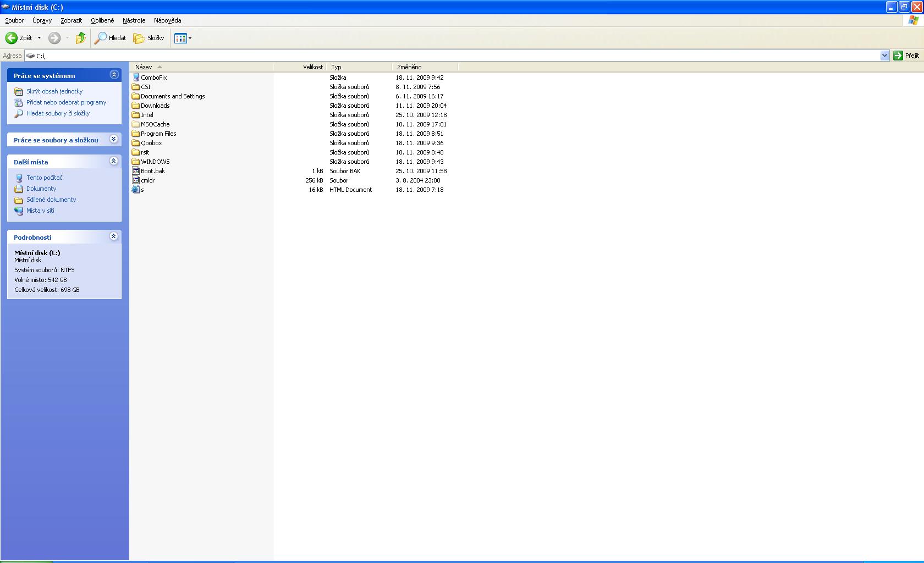
Task: Open the Zobrazit menu
Action: pyautogui.click(x=71, y=20)
